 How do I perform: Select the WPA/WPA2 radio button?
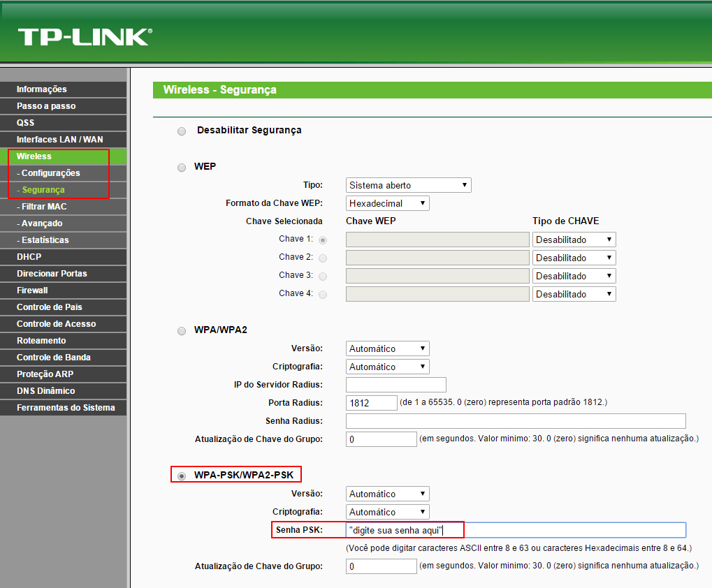coord(182,331)
